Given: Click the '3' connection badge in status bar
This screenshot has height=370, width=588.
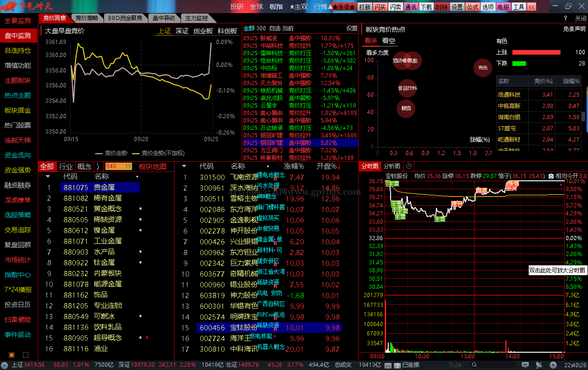Looking at the screenshot, I should pos(397,366).
